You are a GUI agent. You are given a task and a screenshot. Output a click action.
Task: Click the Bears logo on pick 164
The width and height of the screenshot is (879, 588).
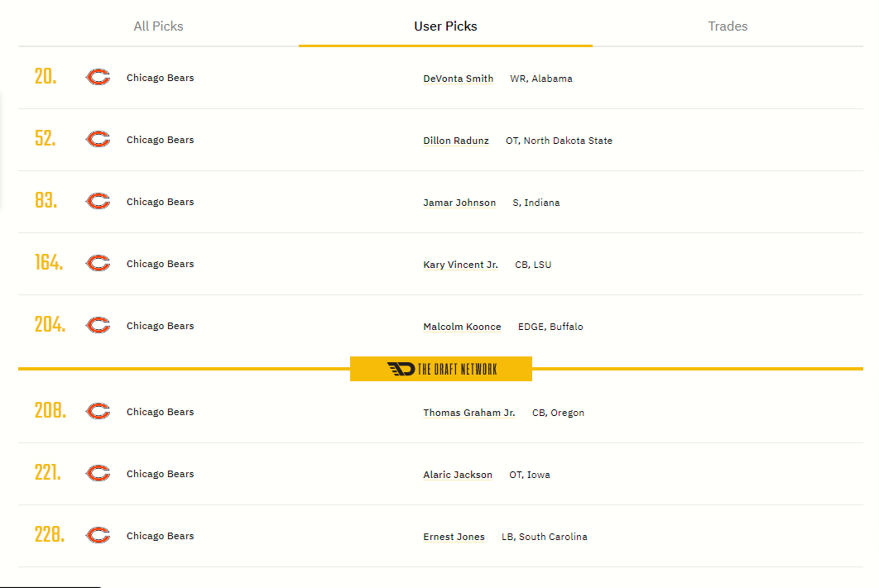[x=98, y=263]
